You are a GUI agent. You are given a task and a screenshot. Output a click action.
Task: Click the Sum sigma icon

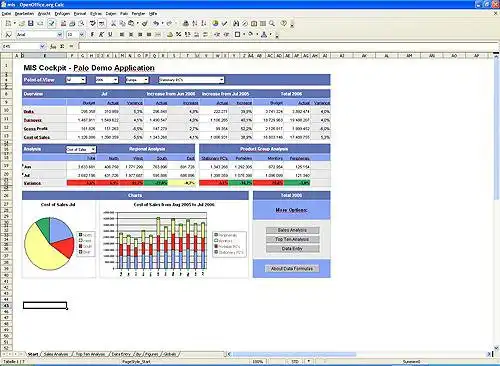tap(62, 46)
